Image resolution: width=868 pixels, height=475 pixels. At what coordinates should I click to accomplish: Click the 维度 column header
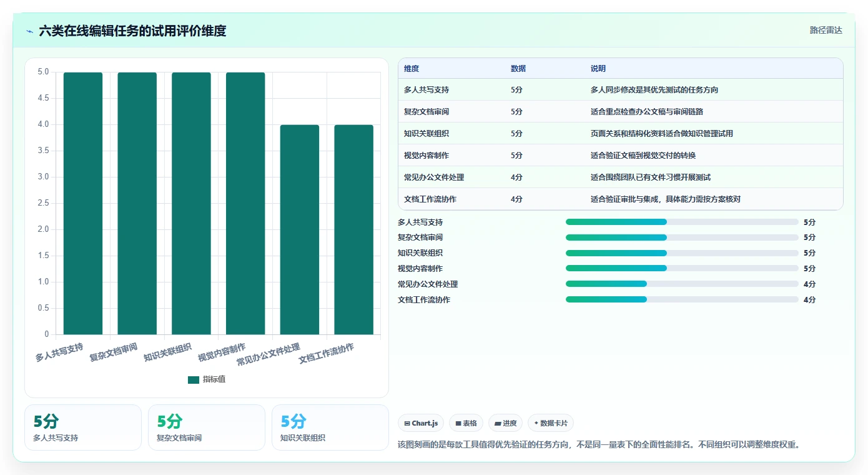tap(412, 69)
